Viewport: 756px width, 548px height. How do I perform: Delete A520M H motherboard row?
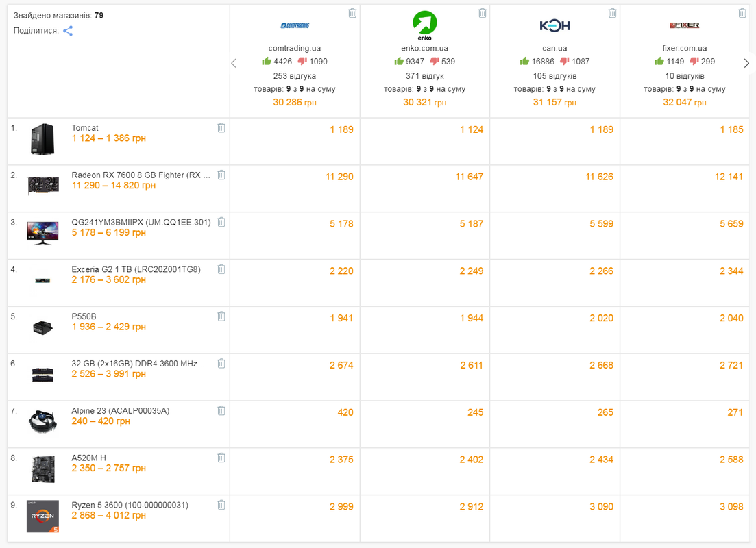coord(221,458)
